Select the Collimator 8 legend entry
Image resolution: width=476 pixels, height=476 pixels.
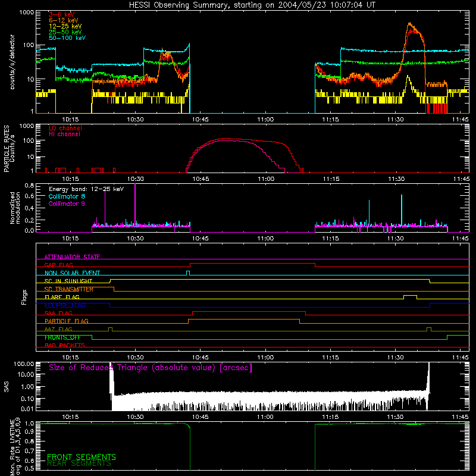67,196
